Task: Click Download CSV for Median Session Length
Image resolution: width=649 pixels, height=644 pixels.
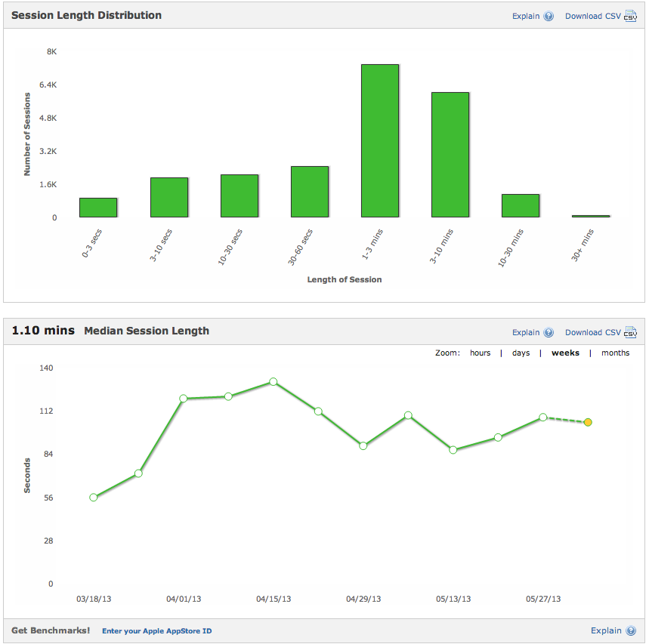Action: click(x=592, y=332)
